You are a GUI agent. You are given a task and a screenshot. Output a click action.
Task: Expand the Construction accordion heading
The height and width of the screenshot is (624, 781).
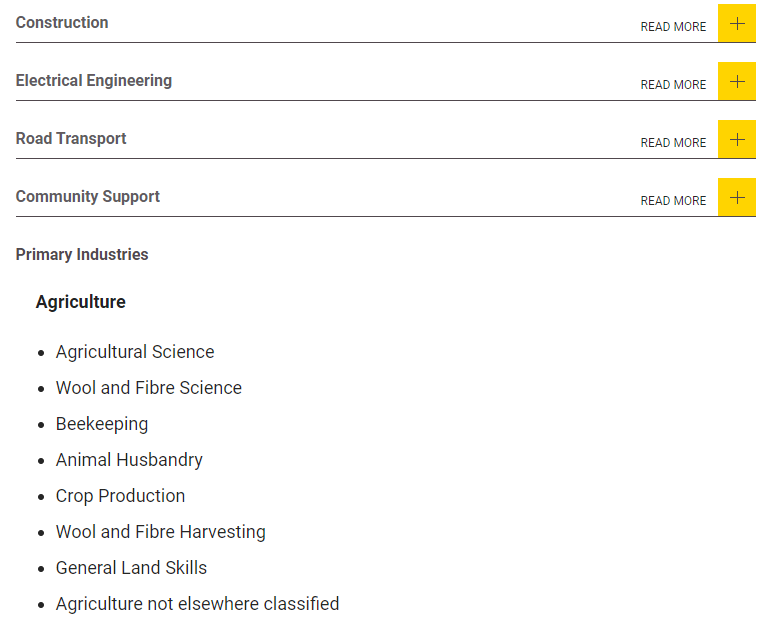coord(62,22)
